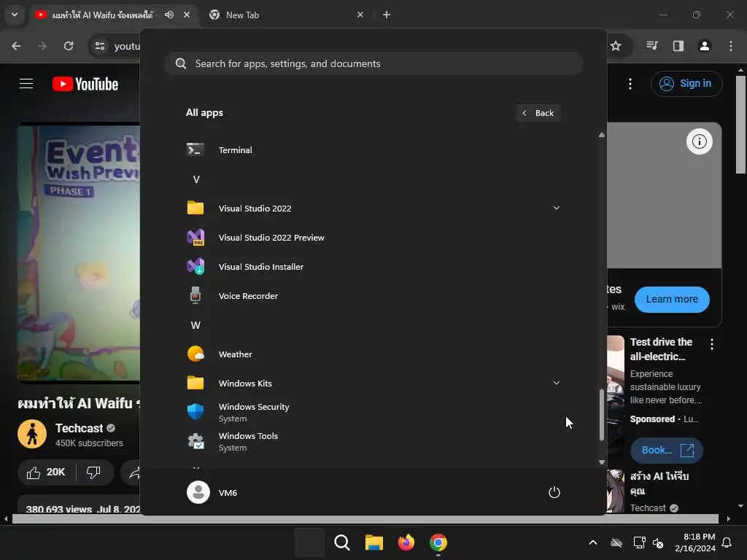Open the Techcast channel name link
747x560 pixels.
tap(79, 428)
